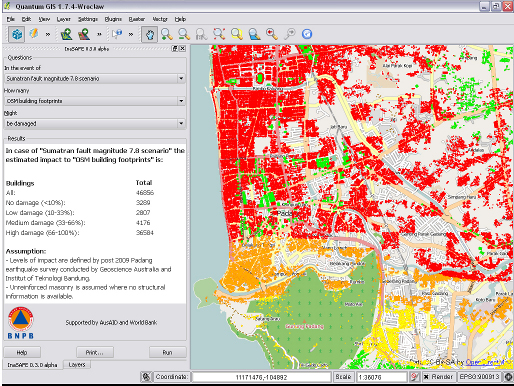
Task: Click the CRS status globe icon
Action: pos(508,377)
